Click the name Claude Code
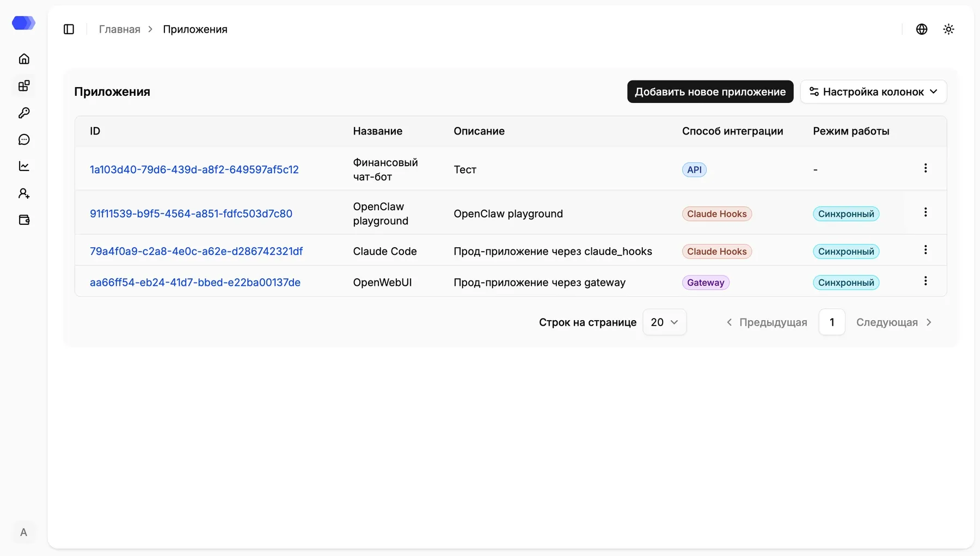This screenshot has width=980, height=556. pos(385,251)
